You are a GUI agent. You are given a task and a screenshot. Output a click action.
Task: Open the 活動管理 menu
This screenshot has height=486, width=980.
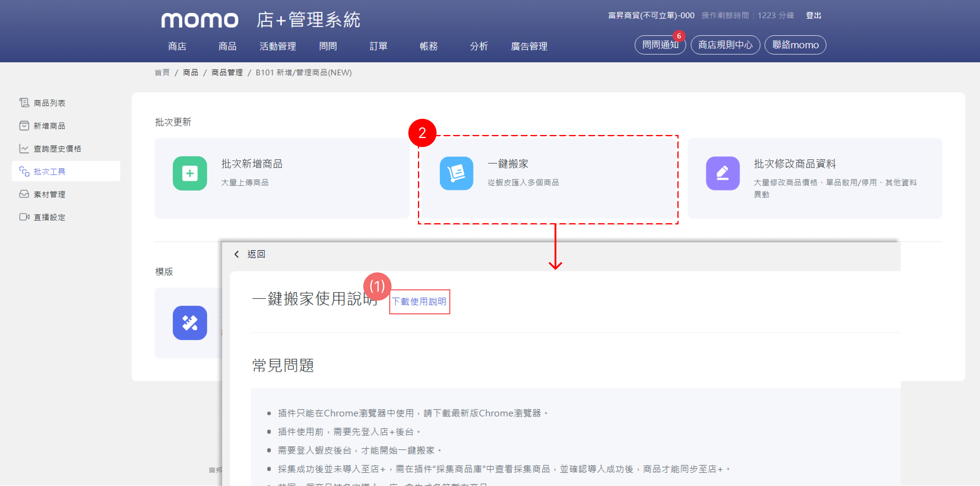[278, 46]
